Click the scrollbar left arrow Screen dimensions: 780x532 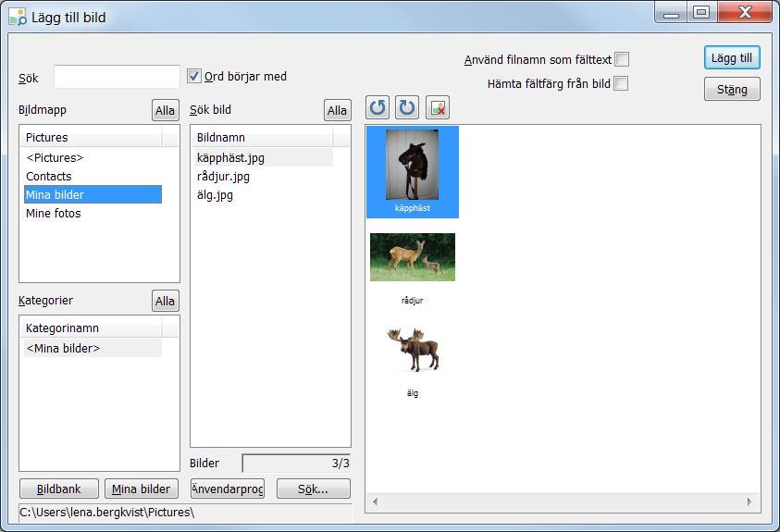(375, 501)
